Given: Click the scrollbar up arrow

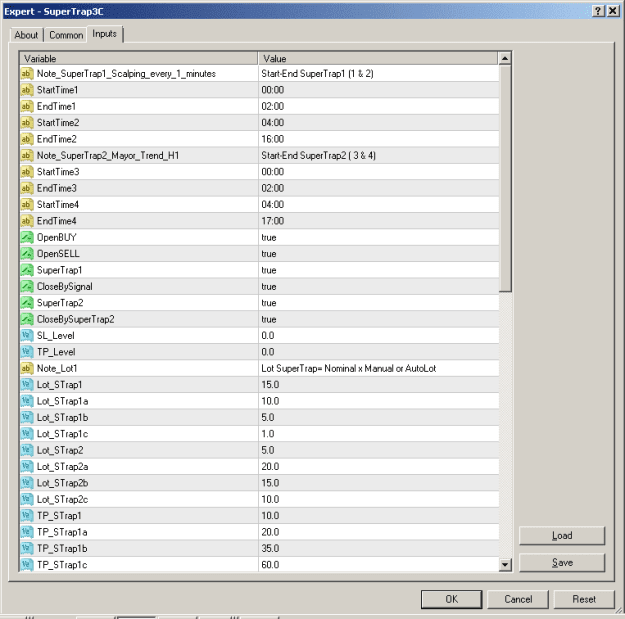Looking at the screenshot, I should [x=505, y=59].
